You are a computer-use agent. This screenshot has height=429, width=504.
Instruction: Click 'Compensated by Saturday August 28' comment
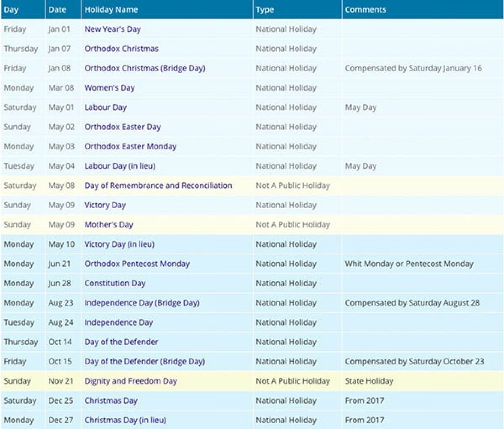point(412,303)
